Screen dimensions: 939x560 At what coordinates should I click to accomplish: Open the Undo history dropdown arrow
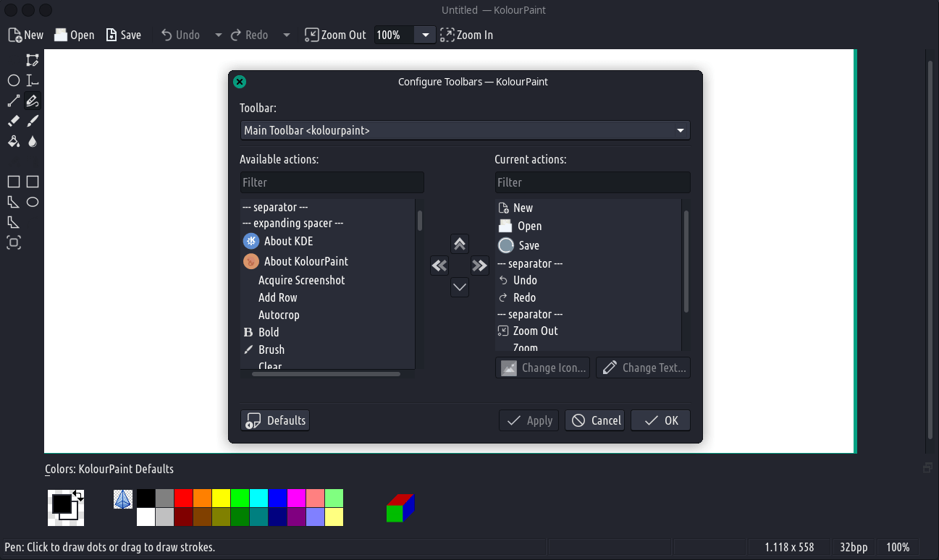click(x=218, y=35)
